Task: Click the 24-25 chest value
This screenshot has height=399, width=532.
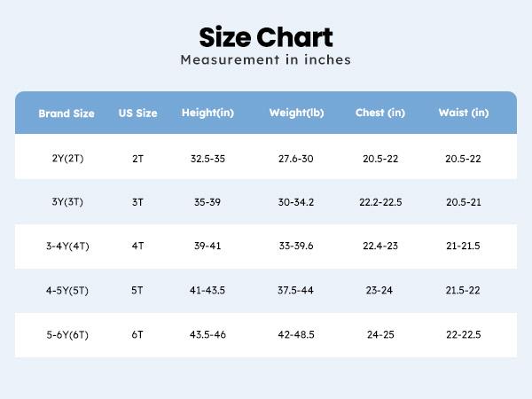Action: (380, 334)
